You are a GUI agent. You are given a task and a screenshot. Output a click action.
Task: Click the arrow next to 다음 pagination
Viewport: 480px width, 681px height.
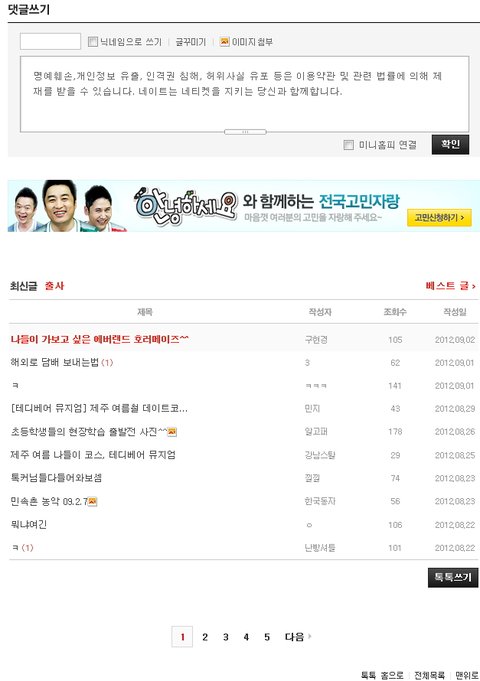pyautogui.click(x=310, y=637)
